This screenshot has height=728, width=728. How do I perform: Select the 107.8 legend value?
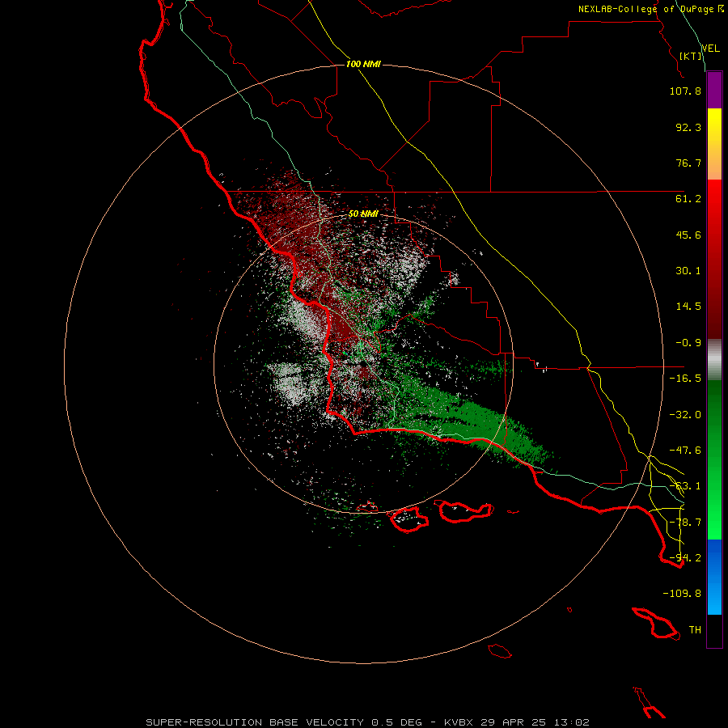[685, 91]
